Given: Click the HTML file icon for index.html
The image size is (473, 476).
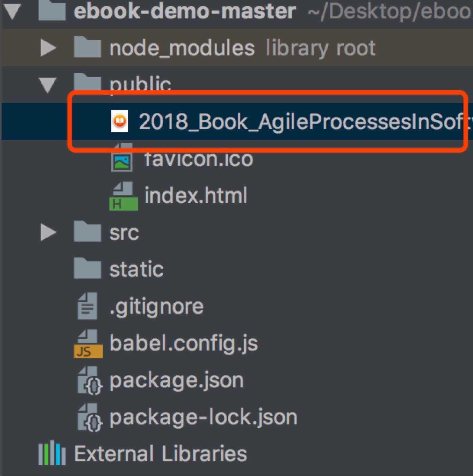Looking at the screenshot, I should click(x=123, y=196).
